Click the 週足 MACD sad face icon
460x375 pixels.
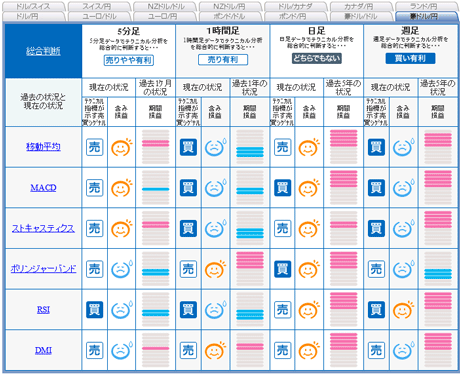[403, 188]
